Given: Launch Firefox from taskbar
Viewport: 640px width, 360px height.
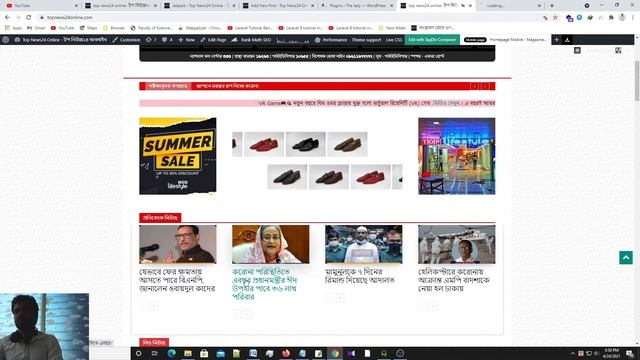Looking at the screenshot, I should point(286,353).
